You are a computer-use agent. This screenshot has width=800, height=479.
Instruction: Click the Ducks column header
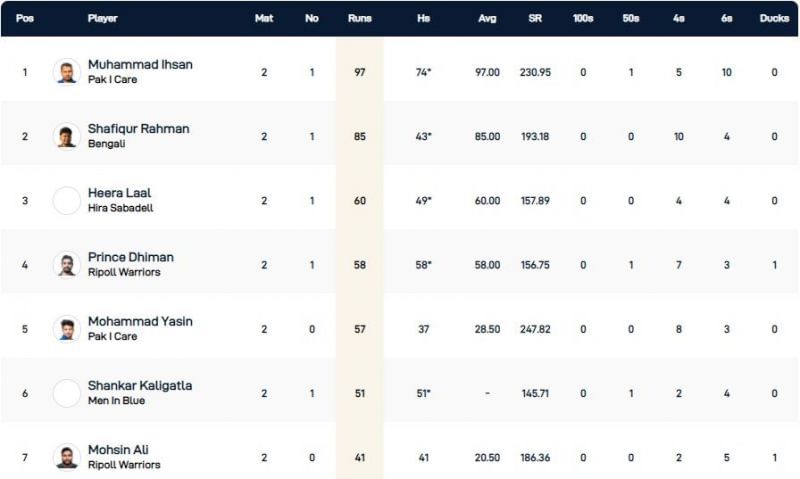pyautogui.click(x=774, y=18)
